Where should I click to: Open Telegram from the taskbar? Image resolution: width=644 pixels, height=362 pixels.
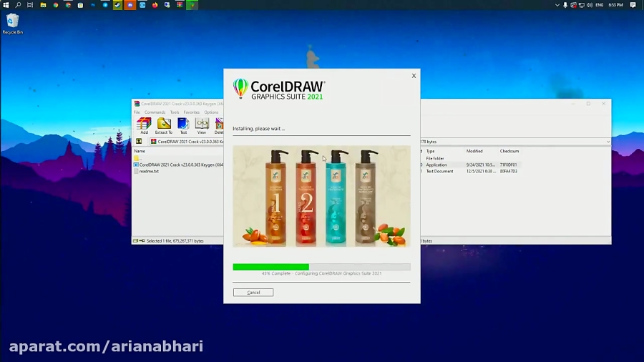point(105,5)
